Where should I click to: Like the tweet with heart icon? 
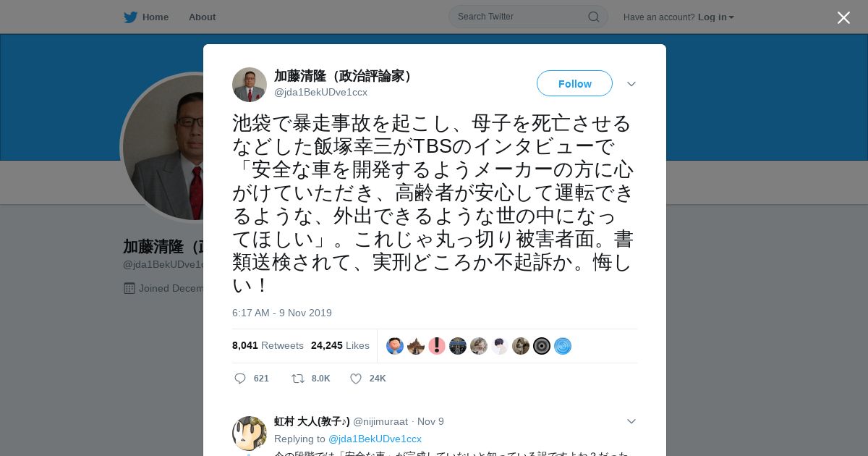[x=356, y=379]
